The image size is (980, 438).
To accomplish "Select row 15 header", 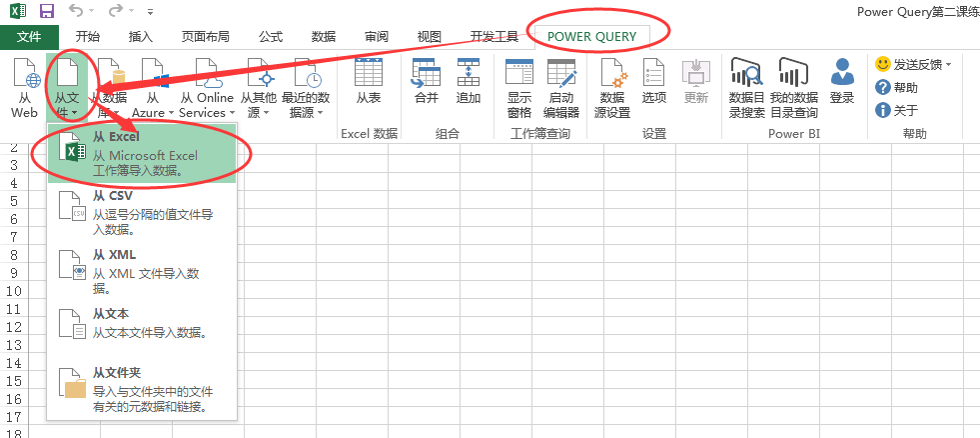I will [14, 381].
